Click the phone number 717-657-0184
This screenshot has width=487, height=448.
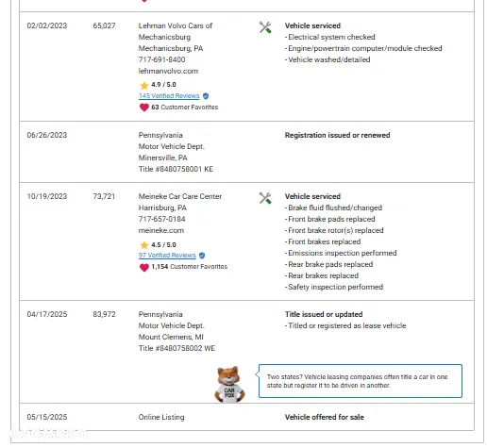point(161,219)
